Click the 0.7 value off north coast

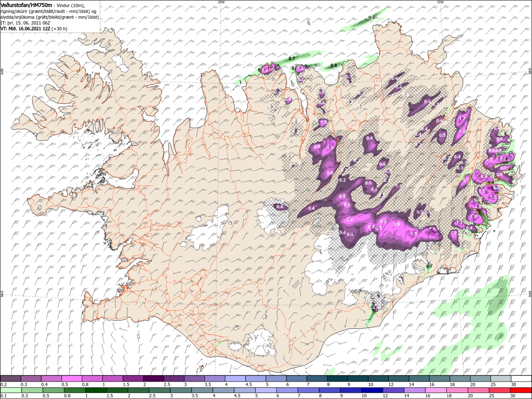pos(291,59)
